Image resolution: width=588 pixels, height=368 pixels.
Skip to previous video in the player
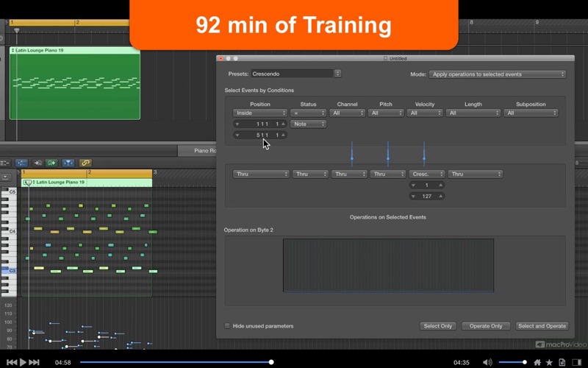(12, 362)
